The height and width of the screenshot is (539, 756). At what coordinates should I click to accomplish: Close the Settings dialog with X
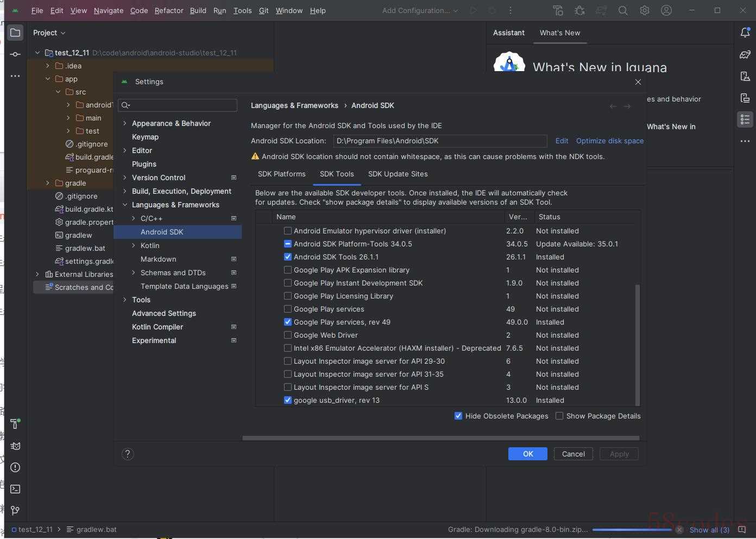(x=638, y=82)
